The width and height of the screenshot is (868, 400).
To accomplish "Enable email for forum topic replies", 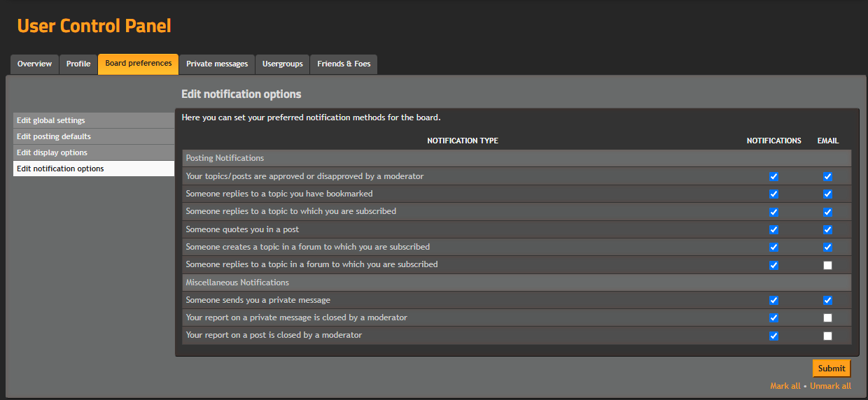I will [x=828, y=265].
